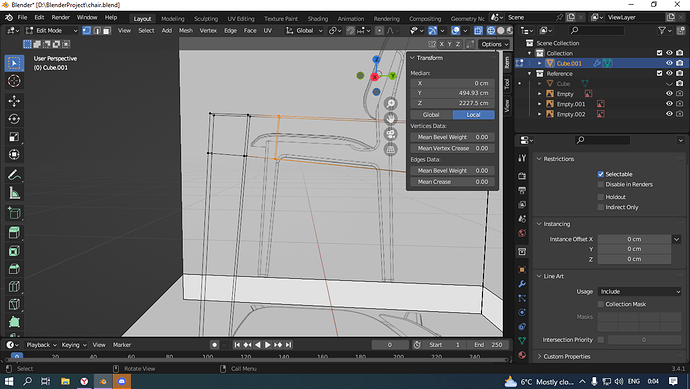Select the Rotate tool
Screen dimensions: 690x389
[14, 119]
